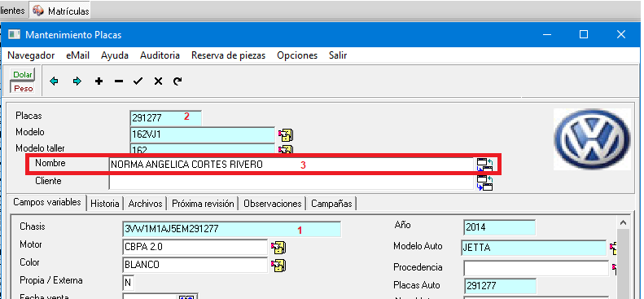
Task: Delete record with minus icon
Action: pos(119,81)
